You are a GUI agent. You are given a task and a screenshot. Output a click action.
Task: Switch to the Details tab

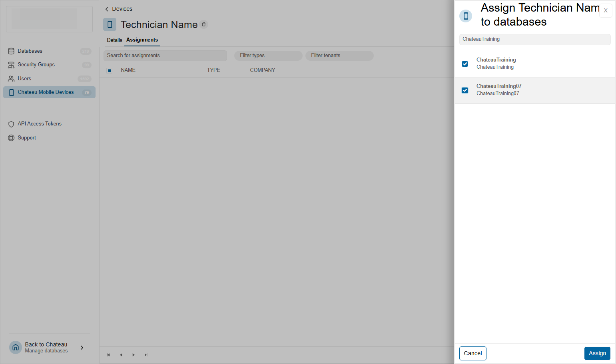pyautogui.click(x=114, y=40)
